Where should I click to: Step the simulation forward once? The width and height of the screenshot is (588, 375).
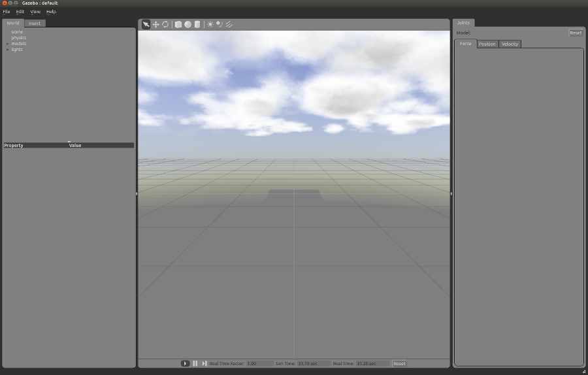click(x=204, y=363)
